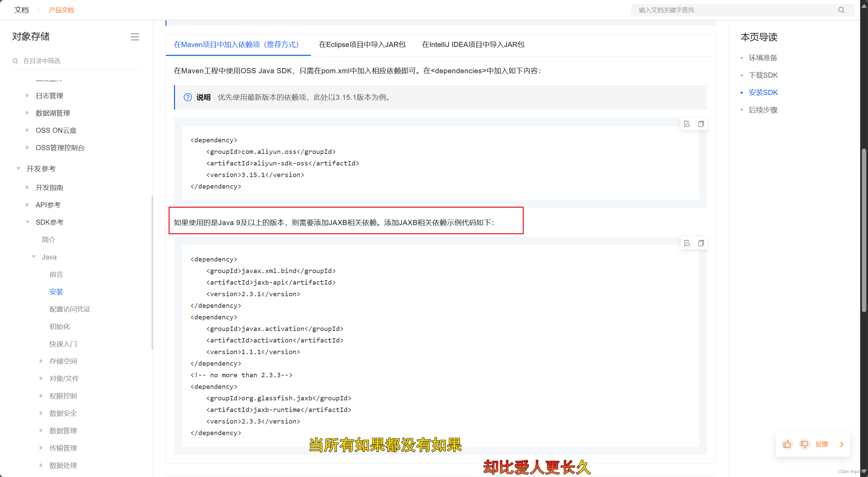The image size is (868, 477).
Task: Open 初始化 in sidebar
Action: point(60,327)
